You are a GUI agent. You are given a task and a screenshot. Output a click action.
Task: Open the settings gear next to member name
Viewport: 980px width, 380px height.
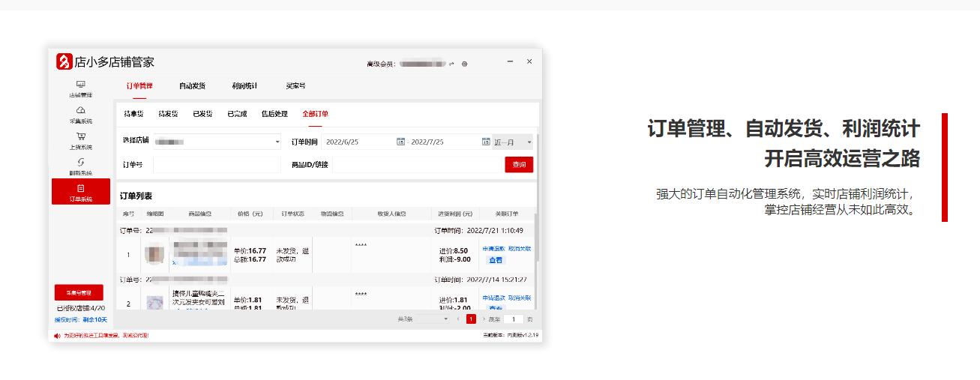click(465, 64)
